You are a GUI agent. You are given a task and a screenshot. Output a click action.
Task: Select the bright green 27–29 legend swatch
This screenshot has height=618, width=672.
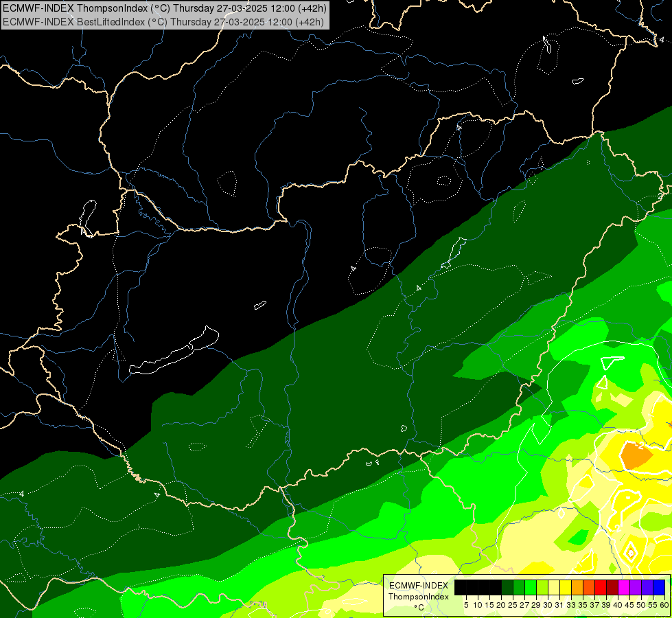(531, 587)
